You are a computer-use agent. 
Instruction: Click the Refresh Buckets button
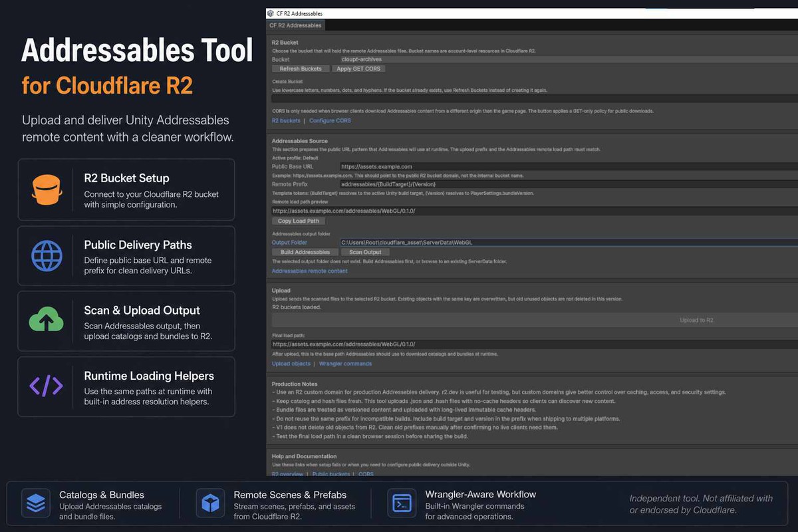click(300, 68)
